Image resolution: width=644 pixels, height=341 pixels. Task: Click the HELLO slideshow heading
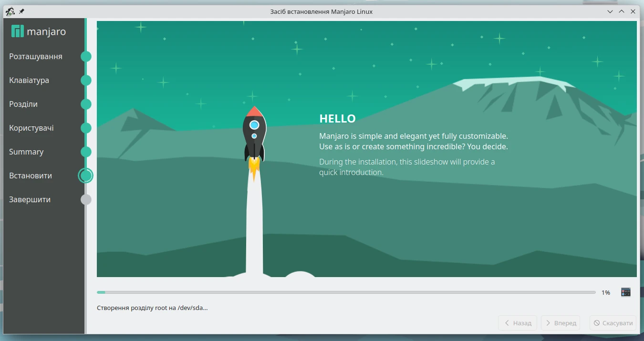pyautogui.click(x=337, y=118)
